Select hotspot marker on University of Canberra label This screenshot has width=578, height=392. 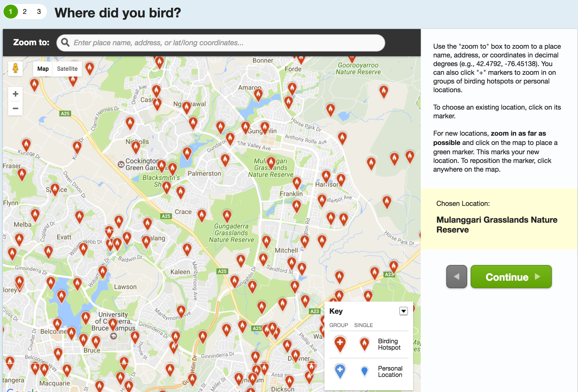tap(113, 324)
